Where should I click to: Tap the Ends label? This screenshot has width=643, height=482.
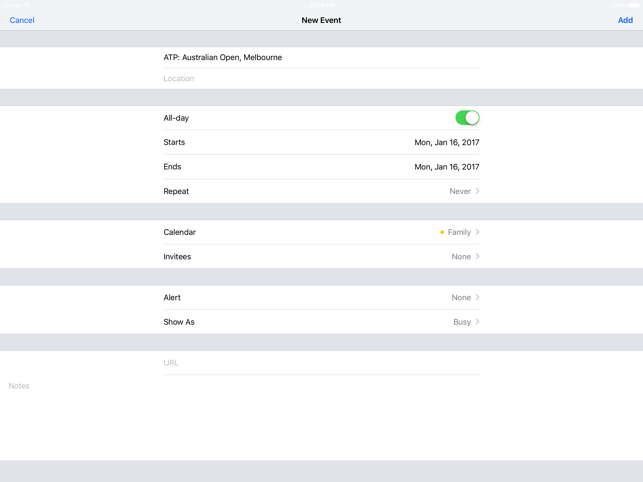172,167
